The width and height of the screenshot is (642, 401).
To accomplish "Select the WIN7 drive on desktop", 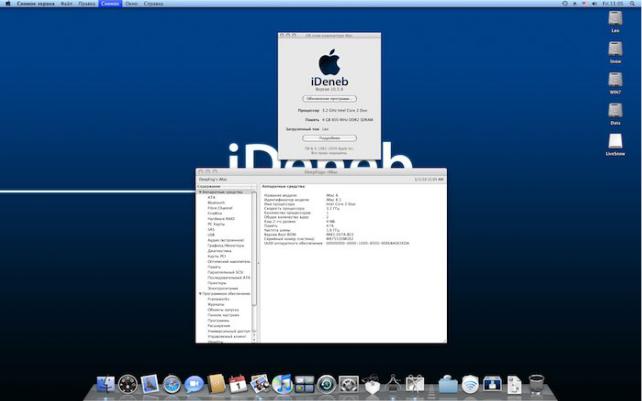I will (615, 83).
